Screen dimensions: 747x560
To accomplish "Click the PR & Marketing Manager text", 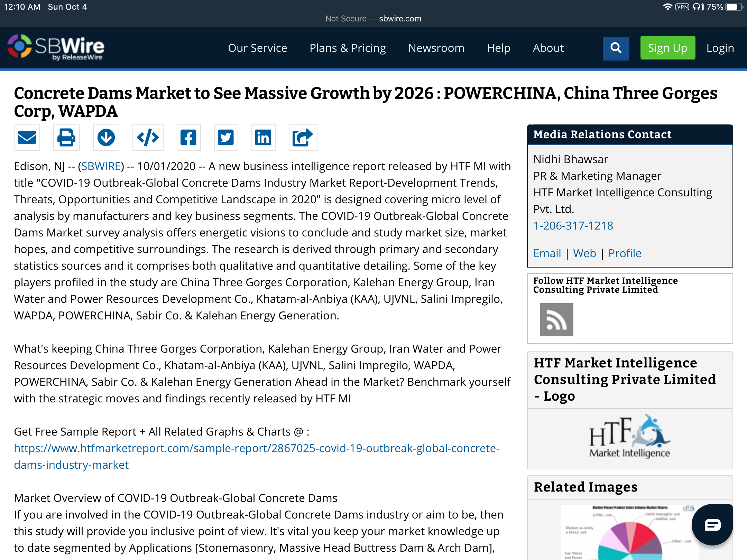I will 597,176.
